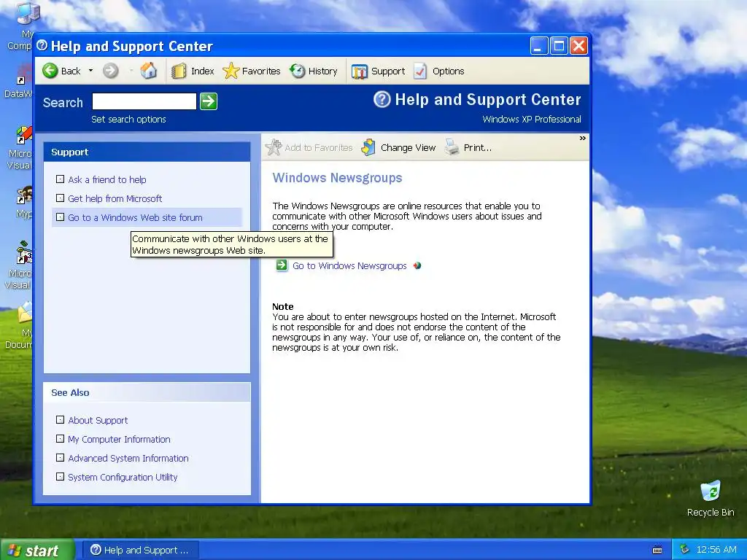Click the Print... label
The image size is (747, 560).
[478, 147]
